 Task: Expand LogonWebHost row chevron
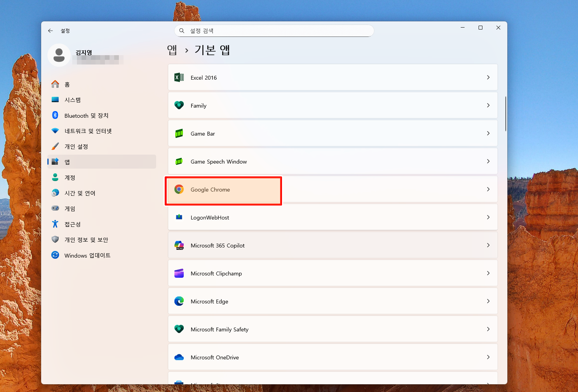tap(488, 217)
